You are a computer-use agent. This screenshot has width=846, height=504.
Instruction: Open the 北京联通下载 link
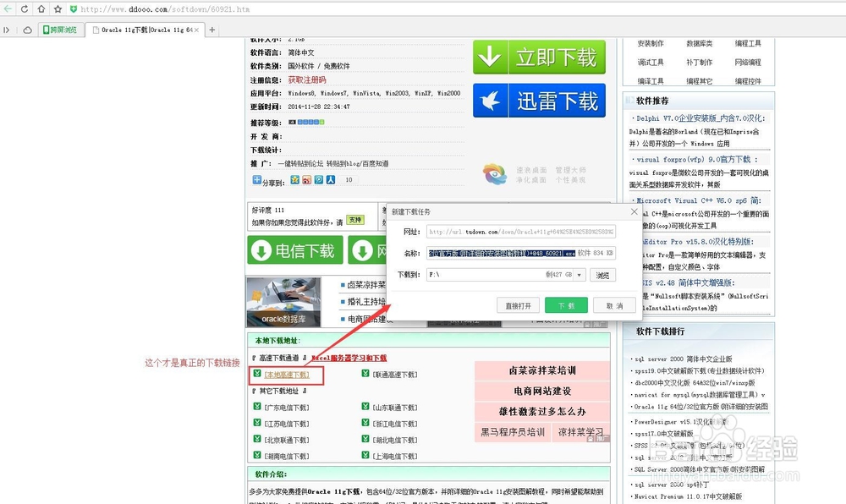pyautogui.click(x=287, y=441)
